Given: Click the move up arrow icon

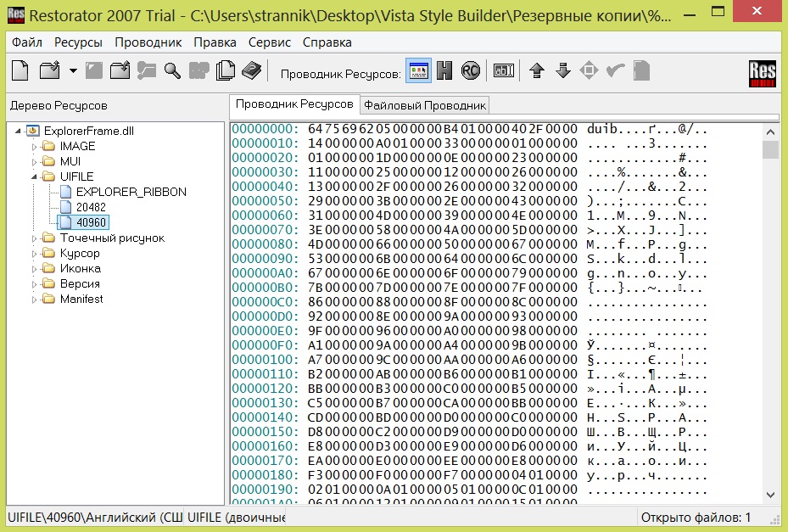Looking at the screenshot, I should coord(536,71).
